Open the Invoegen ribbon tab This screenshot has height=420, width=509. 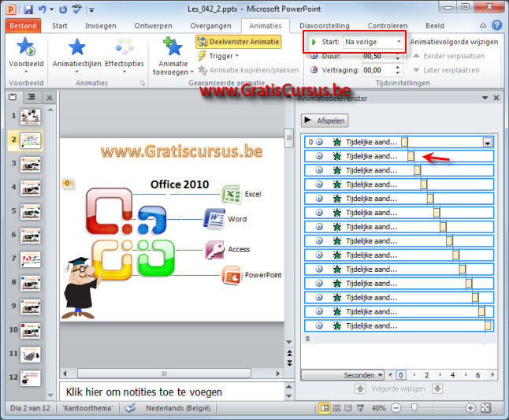(x=101, y=26)
